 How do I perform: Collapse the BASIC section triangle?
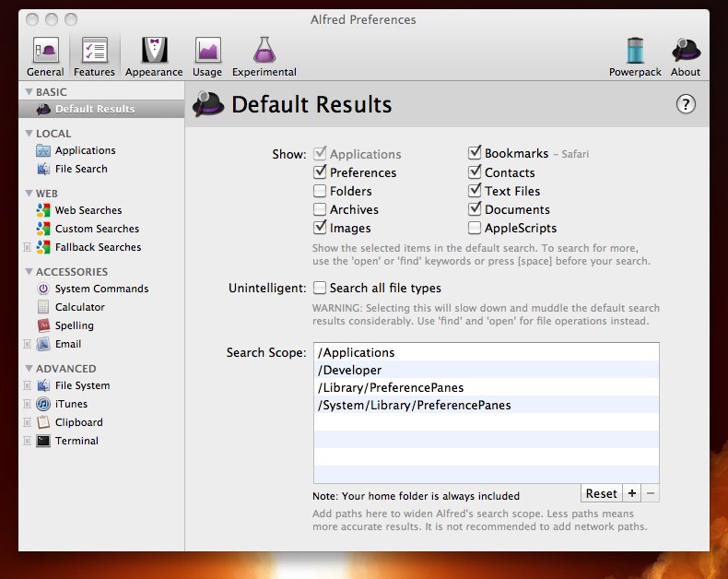point(29,92)
